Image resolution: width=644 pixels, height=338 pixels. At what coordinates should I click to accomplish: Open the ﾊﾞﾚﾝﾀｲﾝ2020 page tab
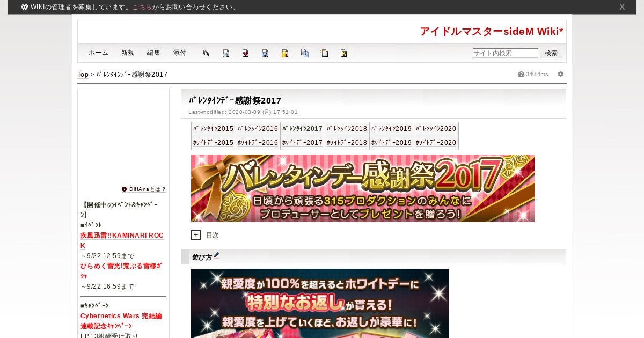tap(436, 129)
